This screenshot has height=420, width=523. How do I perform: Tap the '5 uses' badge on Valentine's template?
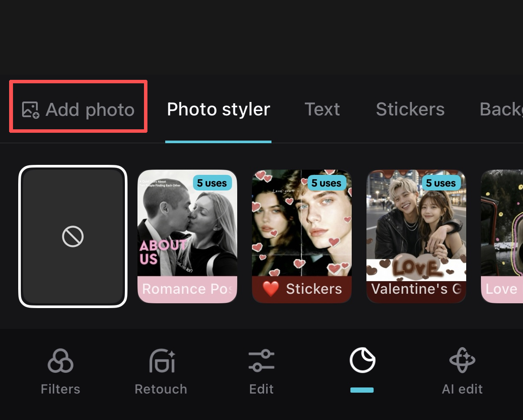(x=441, y=183)
